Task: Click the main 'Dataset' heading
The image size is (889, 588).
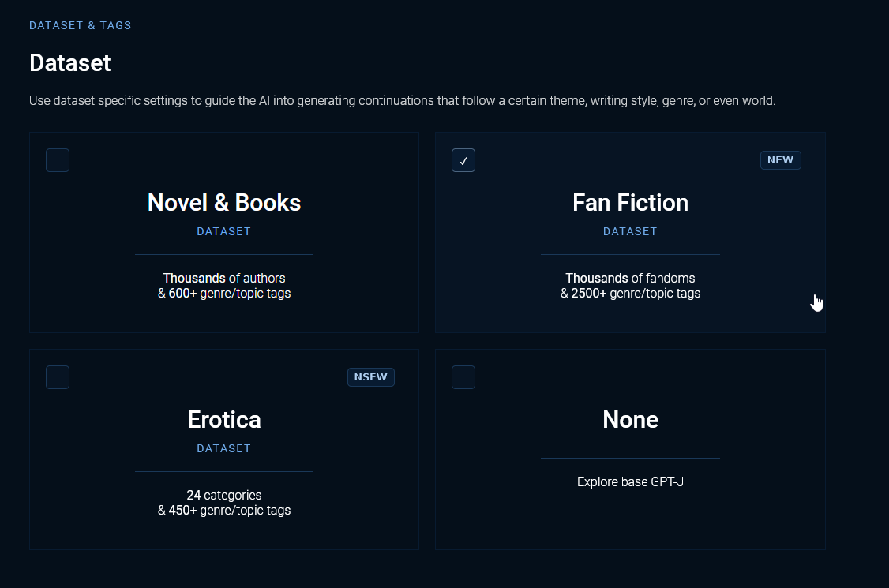Action: pos(70,62)
